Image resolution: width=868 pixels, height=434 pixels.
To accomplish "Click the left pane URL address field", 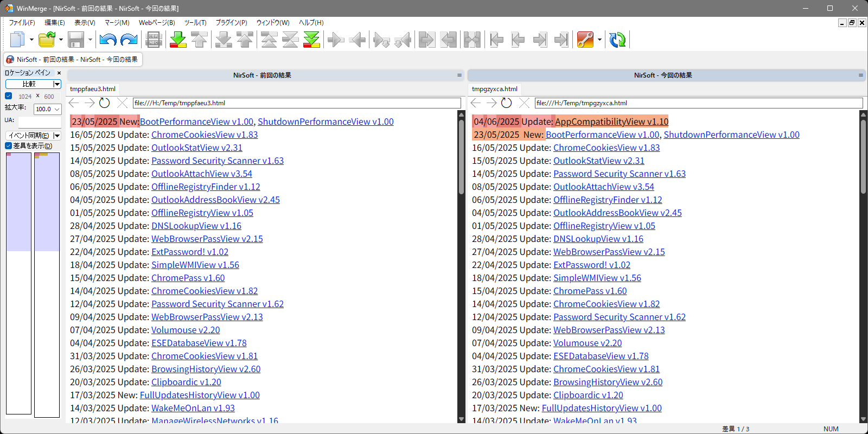I will [297, 103].
